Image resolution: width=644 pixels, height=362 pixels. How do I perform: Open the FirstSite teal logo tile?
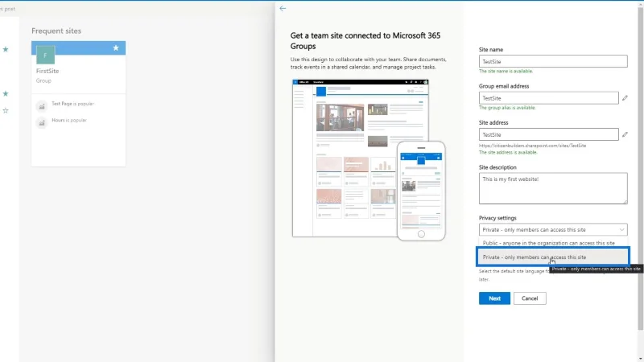point(45,55)
